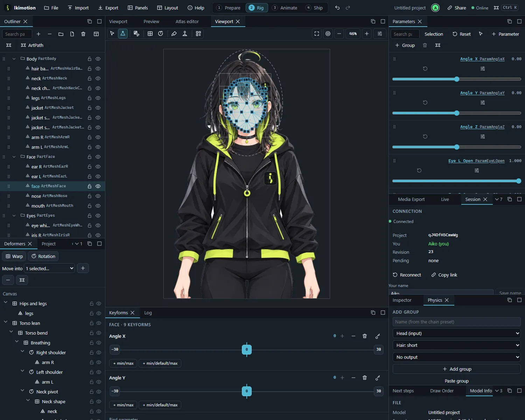This screenshot has height=420, width=525.
Task: Click the Copy link button
Action: (x=444, y=275)
